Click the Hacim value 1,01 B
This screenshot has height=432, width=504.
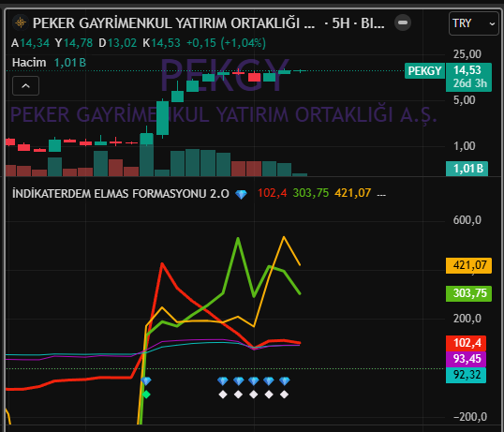pos(70,63)
